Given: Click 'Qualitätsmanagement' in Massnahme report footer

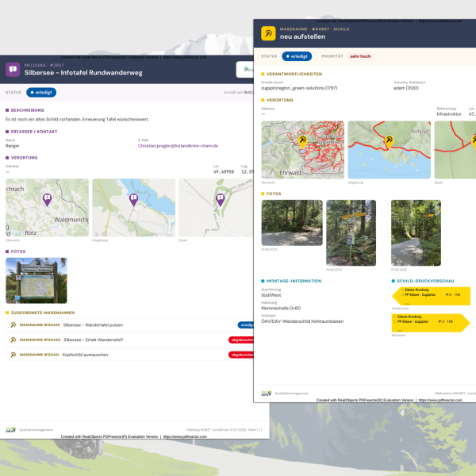Looking at the screenshot, I should coord(291,393).
